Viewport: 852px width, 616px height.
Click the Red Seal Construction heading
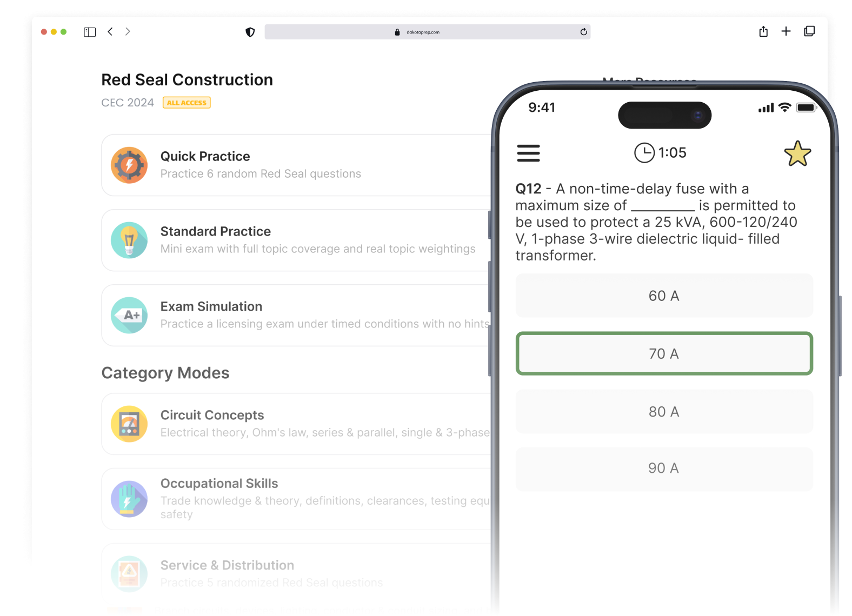point(187,80)
